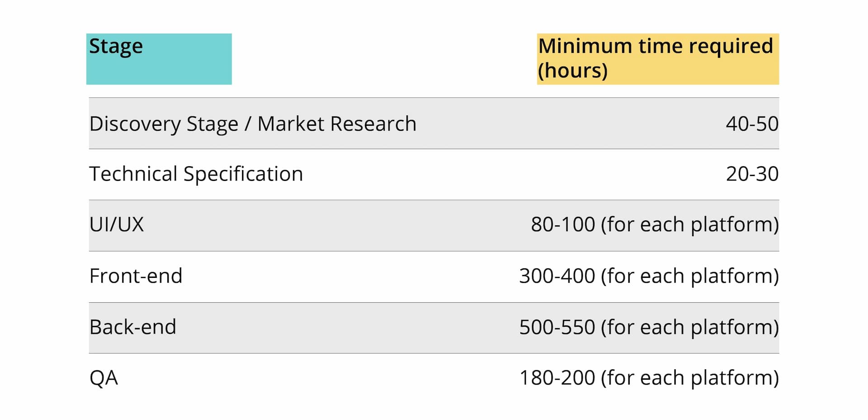Click the word Research in first row
The height and width of the screenshot is (420, 868).
(373, 124)
